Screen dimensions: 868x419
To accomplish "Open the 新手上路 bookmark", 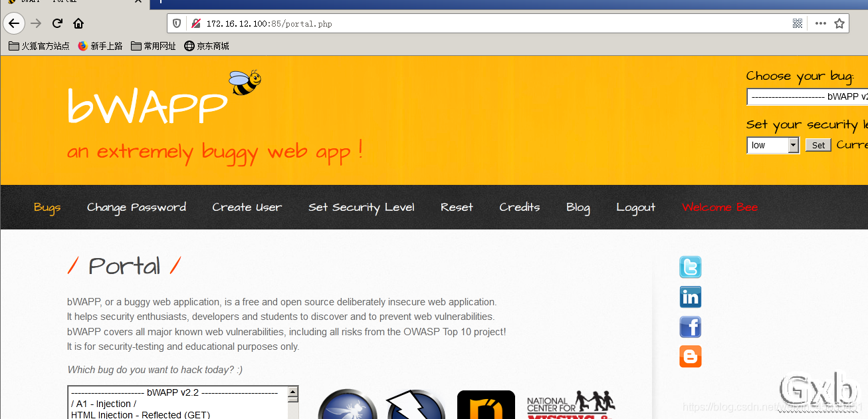I will pos(100,46).
